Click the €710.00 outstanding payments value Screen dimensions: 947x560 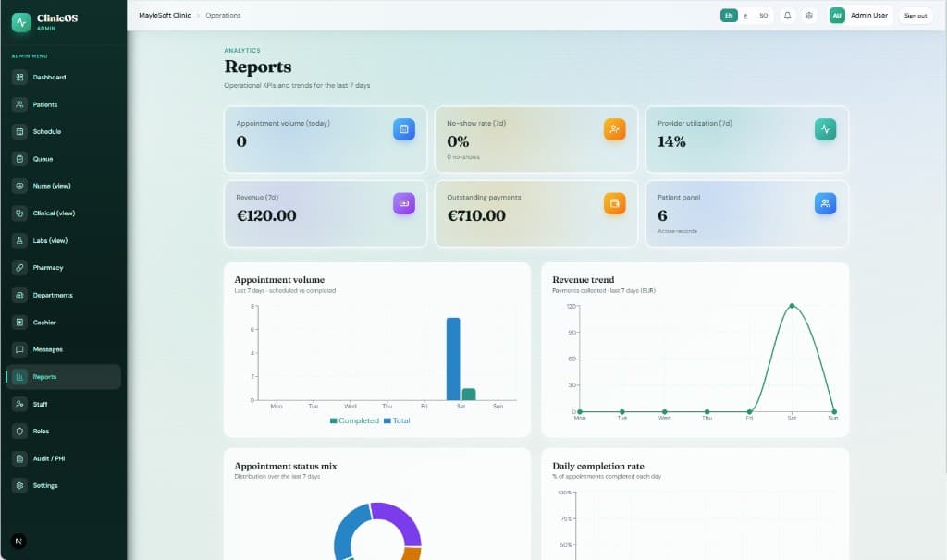pyautogui.click(x=476, y=215)
